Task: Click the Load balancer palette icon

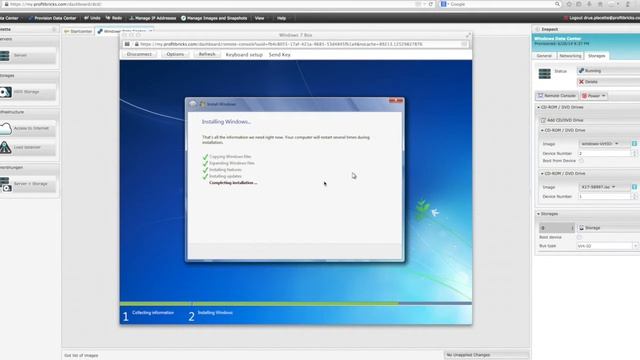Action: pos(5,147)
